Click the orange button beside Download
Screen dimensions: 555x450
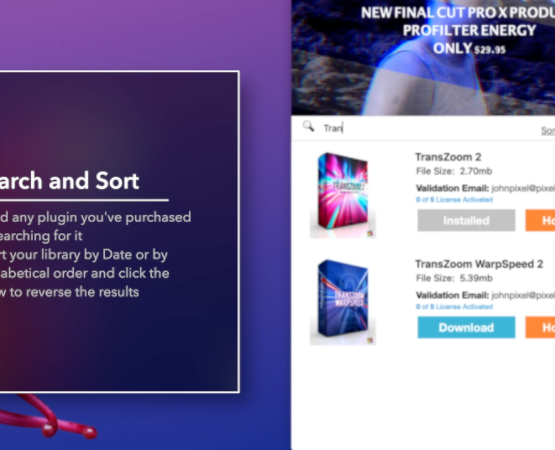540,327
